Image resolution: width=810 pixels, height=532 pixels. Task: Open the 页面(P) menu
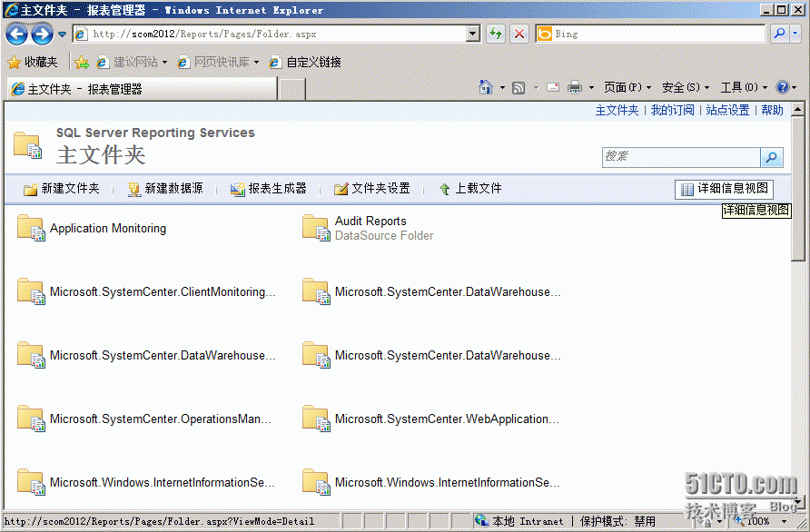pyautogui.click(x=627, y=87)
